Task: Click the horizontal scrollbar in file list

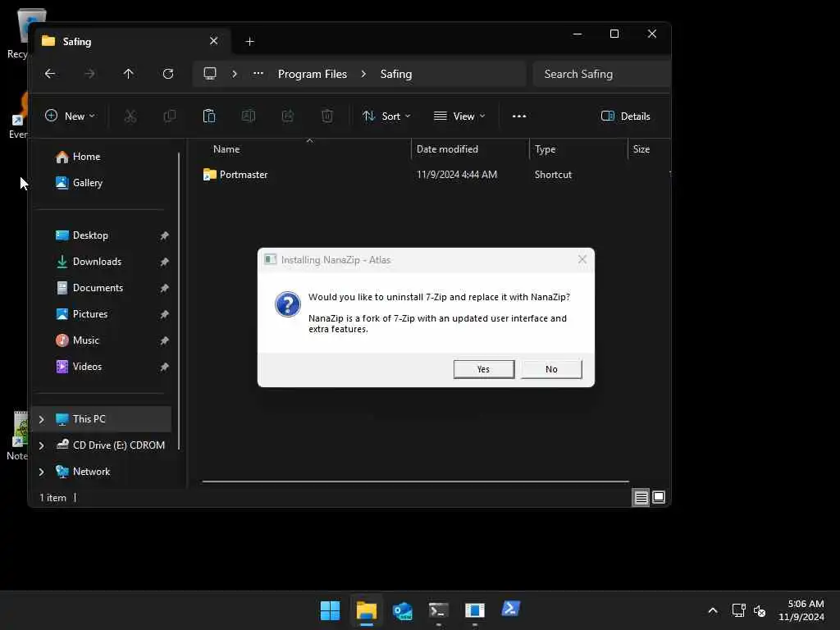Action: click(x=415, y=482)
